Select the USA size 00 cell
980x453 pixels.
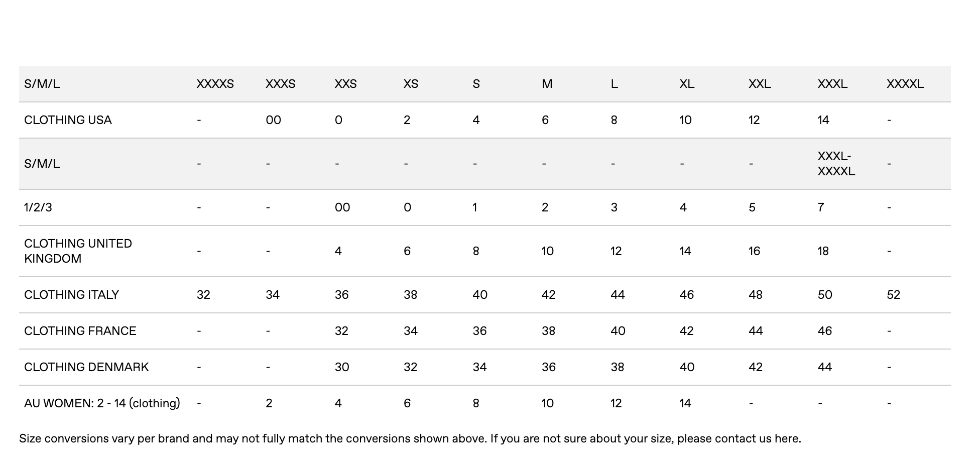(273, 120)
